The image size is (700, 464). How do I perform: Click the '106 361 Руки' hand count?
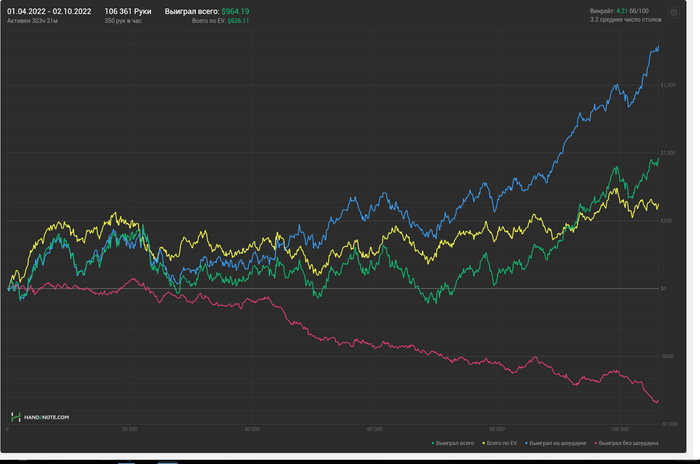pos(128,11)
